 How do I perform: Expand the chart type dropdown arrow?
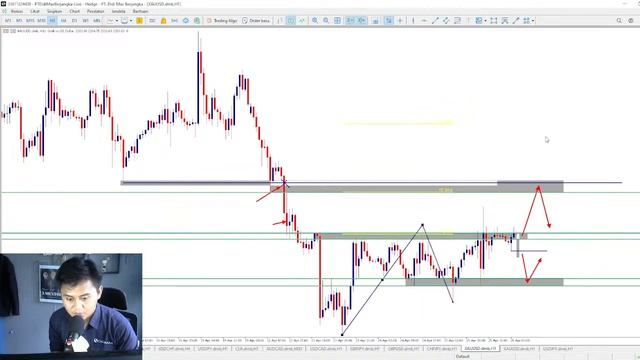tap(117, 20)
